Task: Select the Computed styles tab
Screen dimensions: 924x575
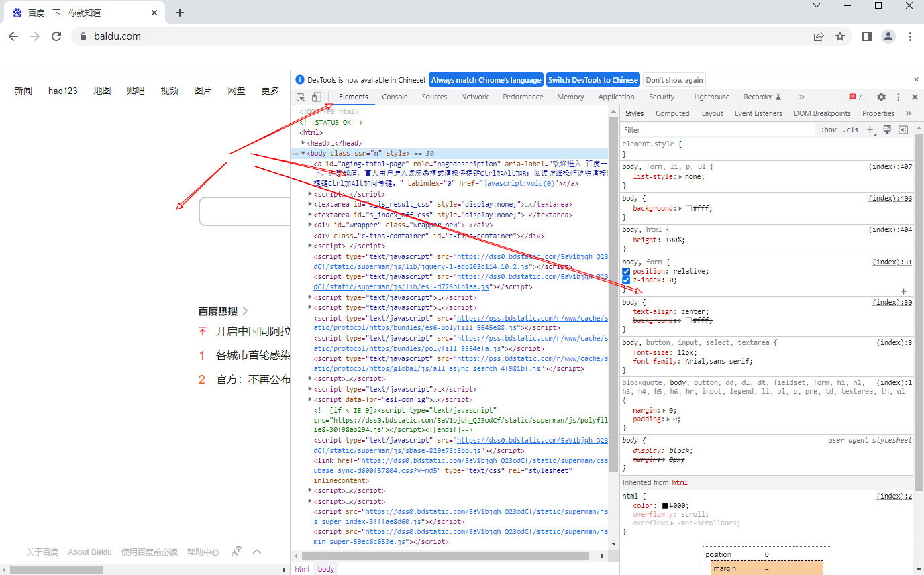Action: click(672, 114)
